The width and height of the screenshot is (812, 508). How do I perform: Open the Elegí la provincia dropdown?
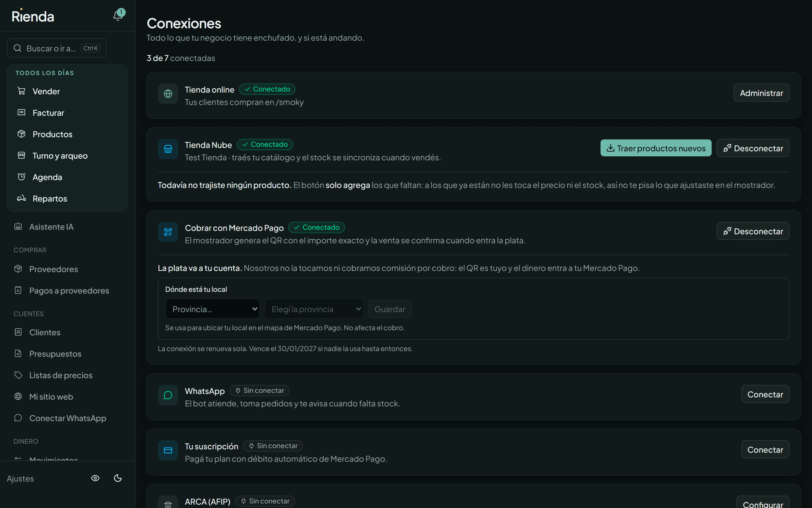point(314,309)
